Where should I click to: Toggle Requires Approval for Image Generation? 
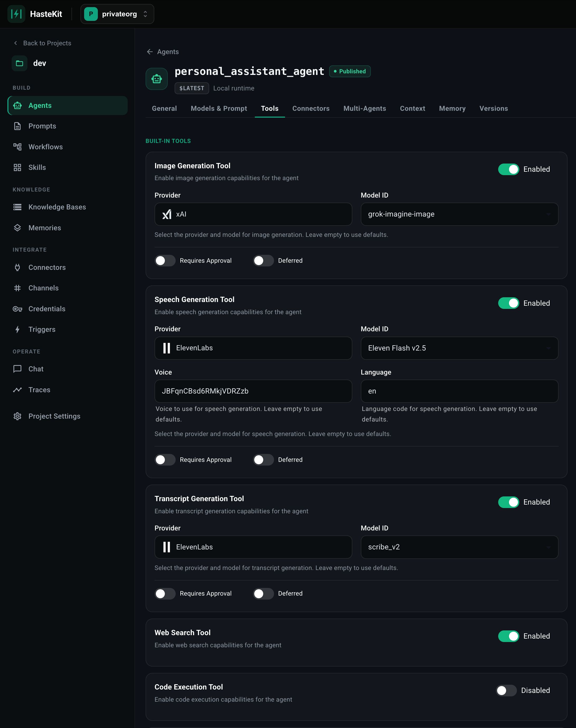coord(165,261)
